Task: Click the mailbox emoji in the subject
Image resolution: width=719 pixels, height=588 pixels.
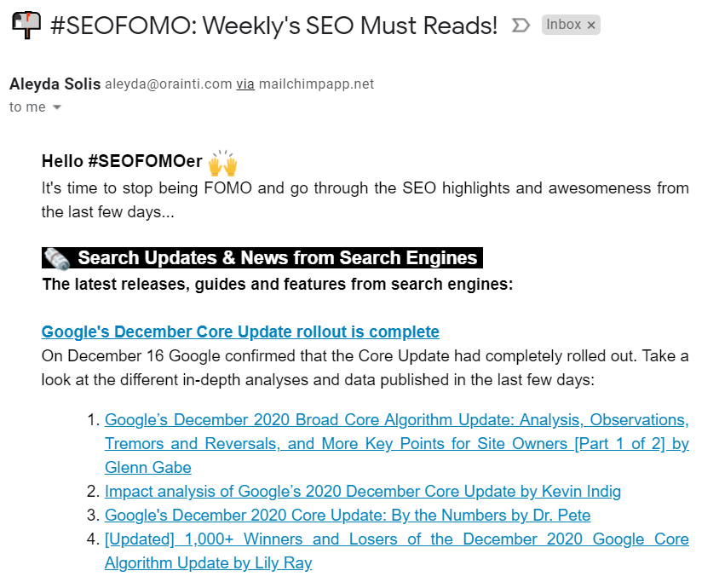Action: click(x=26, y=25)
